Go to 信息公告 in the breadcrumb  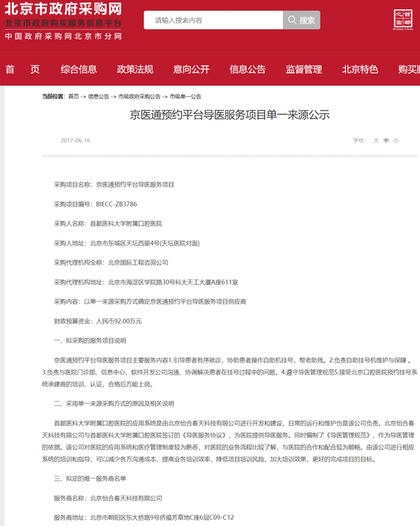tap(99, 97)
